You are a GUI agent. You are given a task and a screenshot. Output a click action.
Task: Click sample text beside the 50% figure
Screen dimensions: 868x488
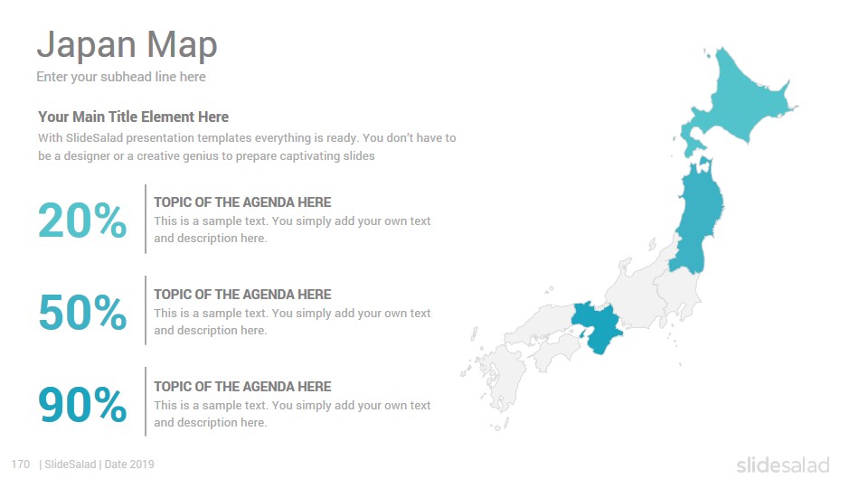pos(292,322)
